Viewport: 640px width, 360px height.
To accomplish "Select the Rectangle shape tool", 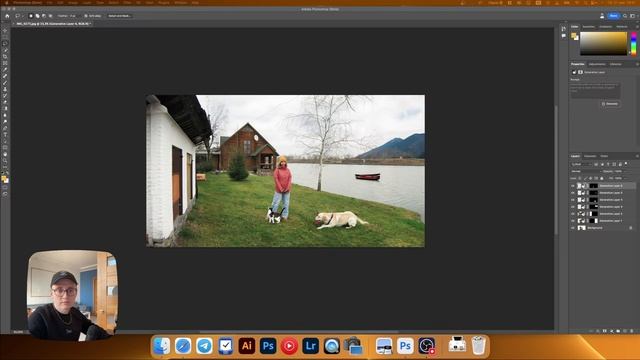I will click(x=5, y=148).
